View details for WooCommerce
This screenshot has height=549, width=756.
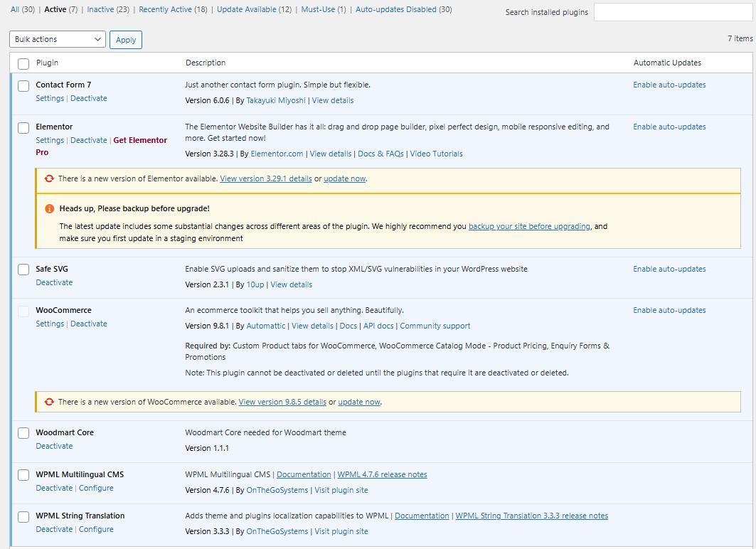(312, 326)
